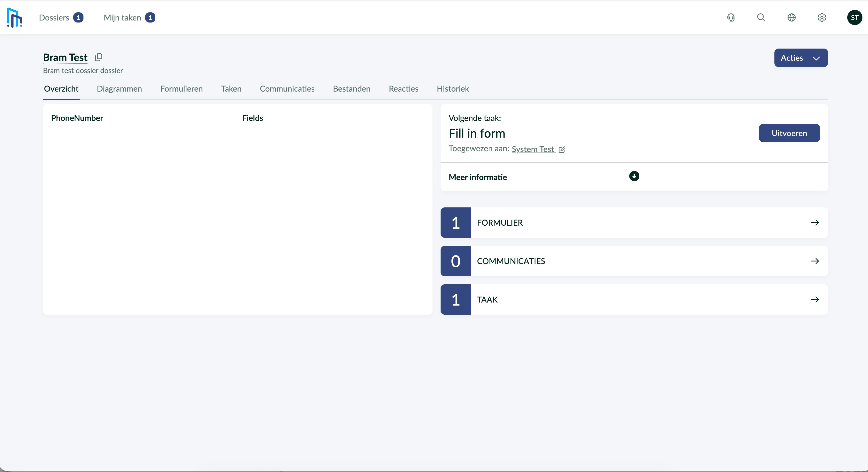Go to Dossiers in top navigation

click(54, 17)
